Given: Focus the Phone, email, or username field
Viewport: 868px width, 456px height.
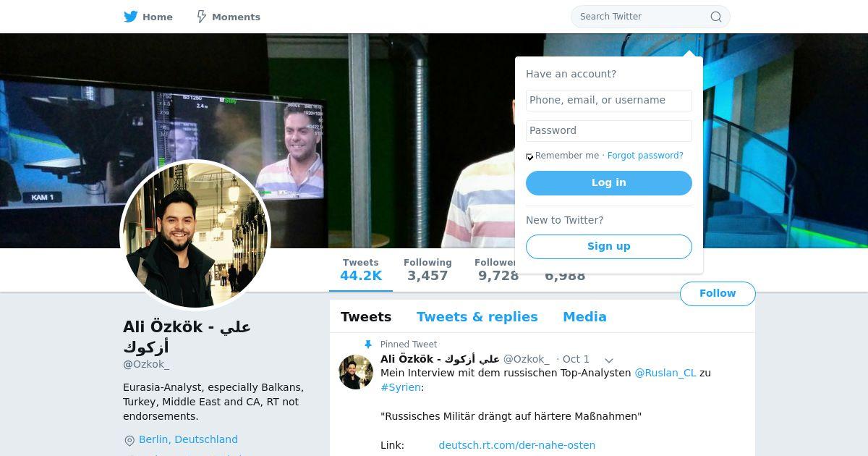Looking at the screenshot, I should tap(609, 101).
